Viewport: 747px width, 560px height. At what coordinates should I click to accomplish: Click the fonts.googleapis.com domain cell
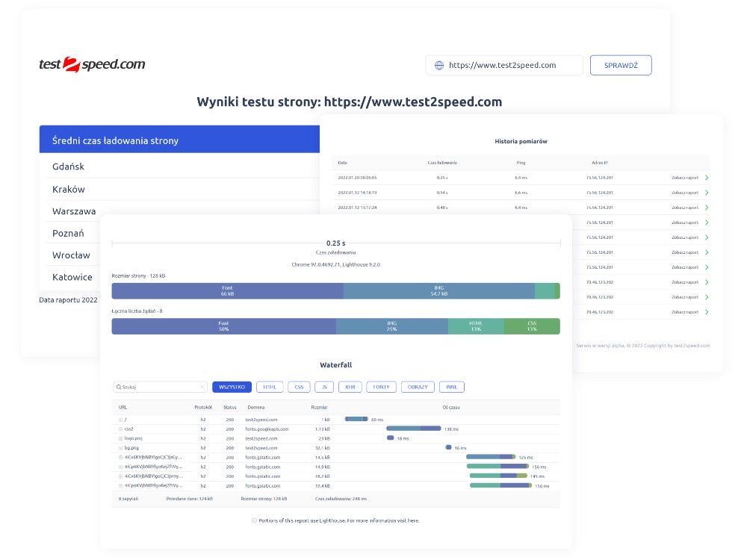(267, 429)
